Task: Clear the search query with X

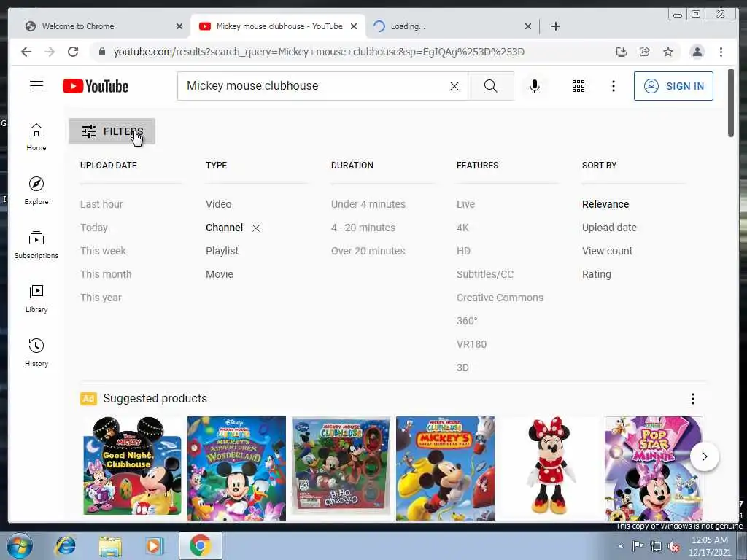Action: point(454,86)
